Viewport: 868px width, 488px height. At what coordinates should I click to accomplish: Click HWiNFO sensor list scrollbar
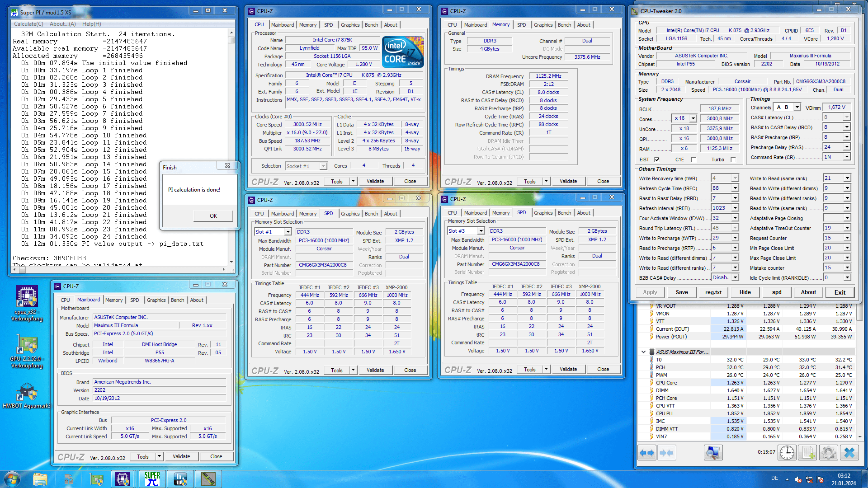click(860, 371)
